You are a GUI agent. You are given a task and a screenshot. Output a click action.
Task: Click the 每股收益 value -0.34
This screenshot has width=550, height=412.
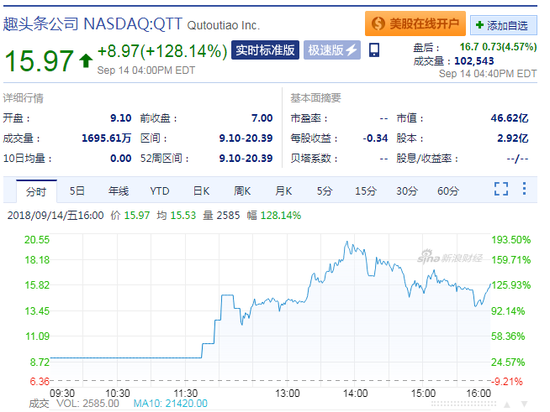coord(375,138)
